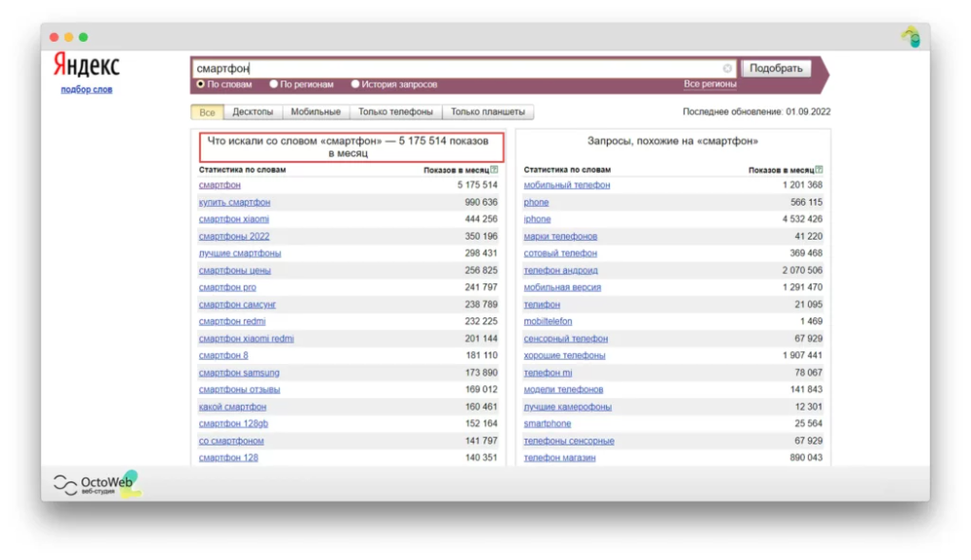
Task: Switch to the 'Только планшеты' tab
Action: click(487, 113)
